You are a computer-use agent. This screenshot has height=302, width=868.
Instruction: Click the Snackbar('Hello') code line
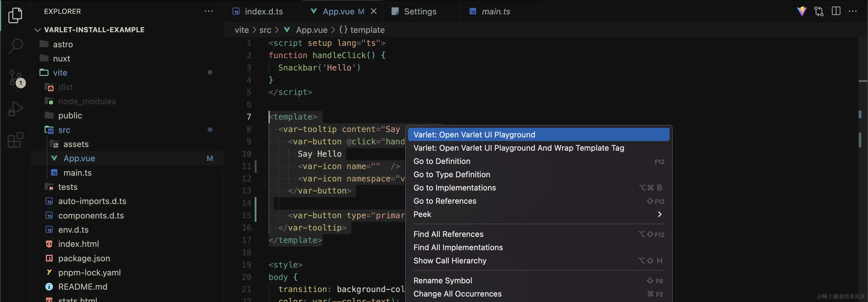click(319, 68)
